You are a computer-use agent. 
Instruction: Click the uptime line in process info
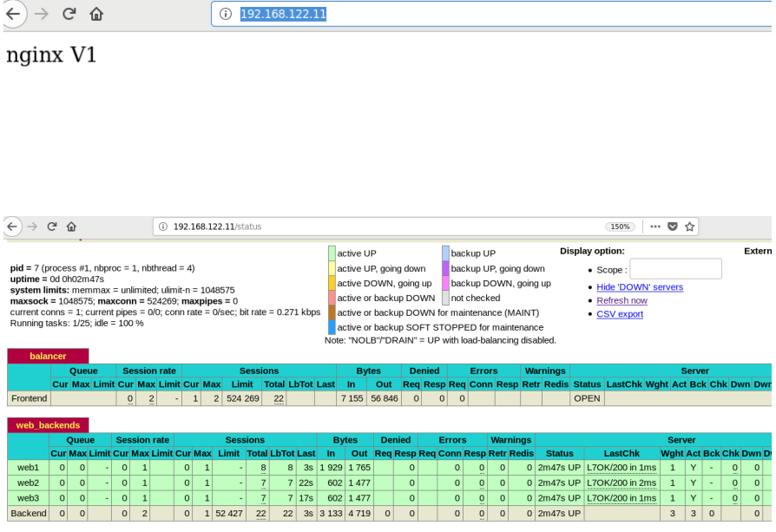(x=57, y=279)
